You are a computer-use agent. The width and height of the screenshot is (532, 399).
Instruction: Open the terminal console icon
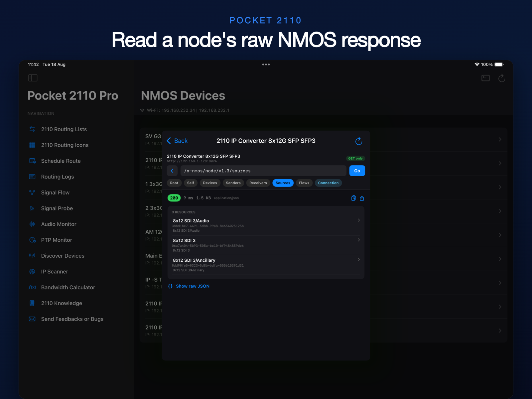pos(485,78)
